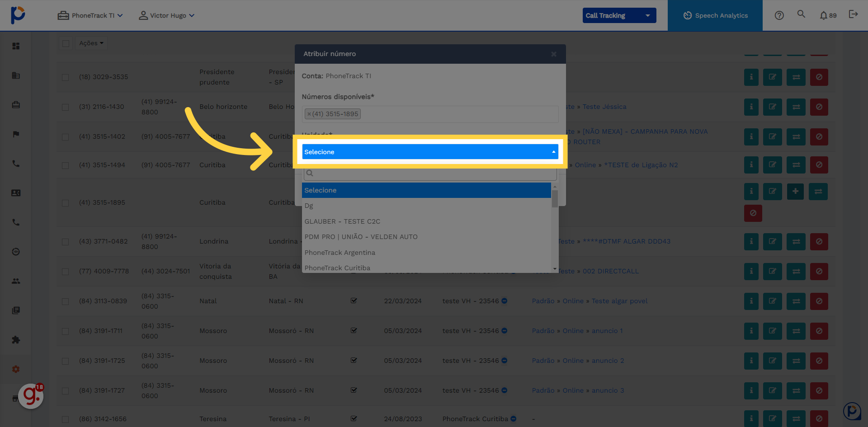
Task: Click the plus icon for (41) 3515-1895
Action: (x=795, y=192)
